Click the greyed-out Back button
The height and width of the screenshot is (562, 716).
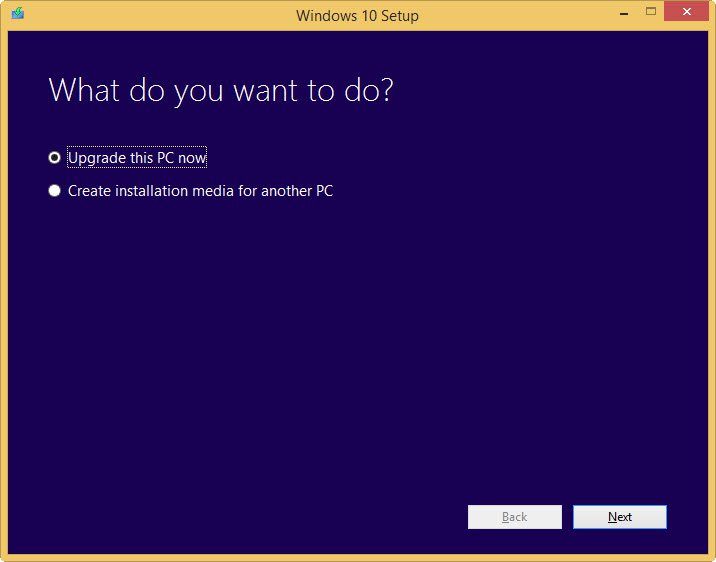514,517
